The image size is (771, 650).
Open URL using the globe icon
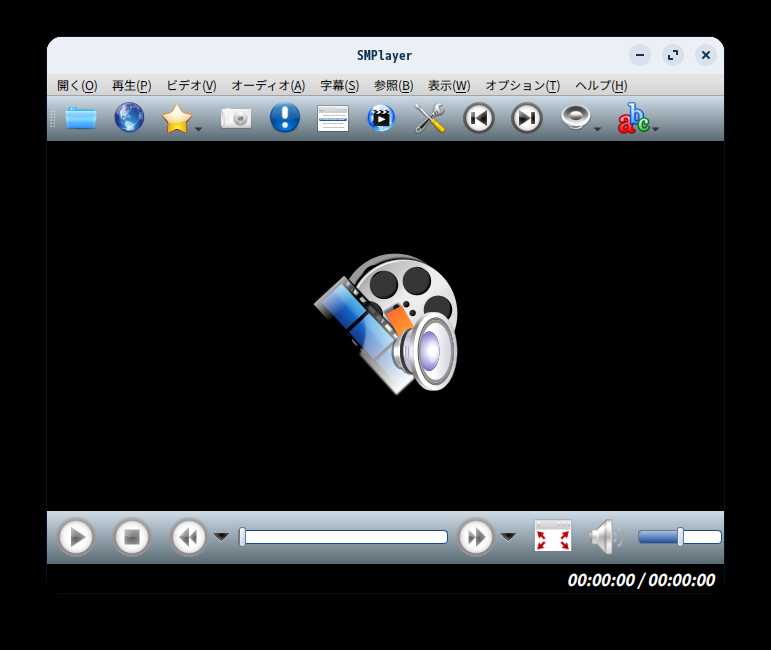tap(129, 118)
